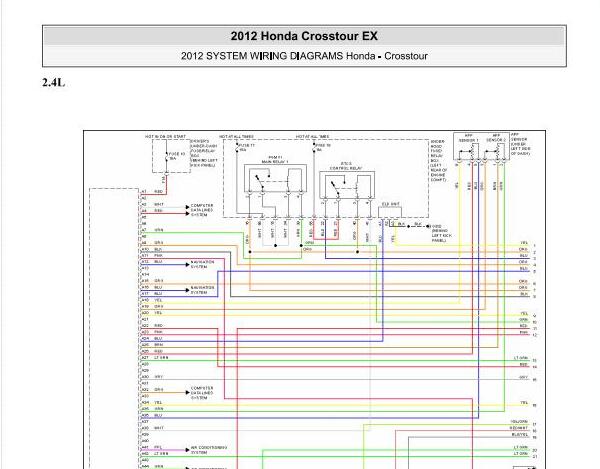
Task: Select the '2012 SYSTEM WIRING DIAGRAMS Honda - Crosstour' subtitle
Action: tap(304, 56)
